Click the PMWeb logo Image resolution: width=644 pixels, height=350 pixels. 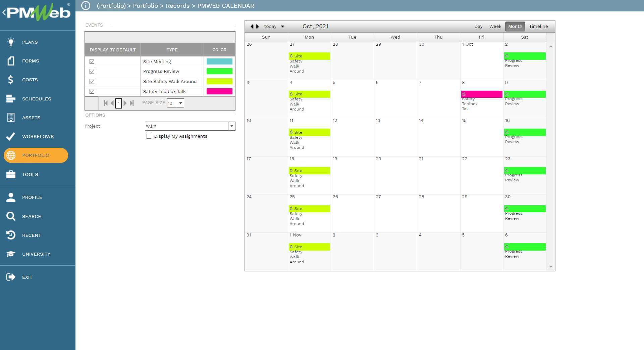(x=39, y=12)
